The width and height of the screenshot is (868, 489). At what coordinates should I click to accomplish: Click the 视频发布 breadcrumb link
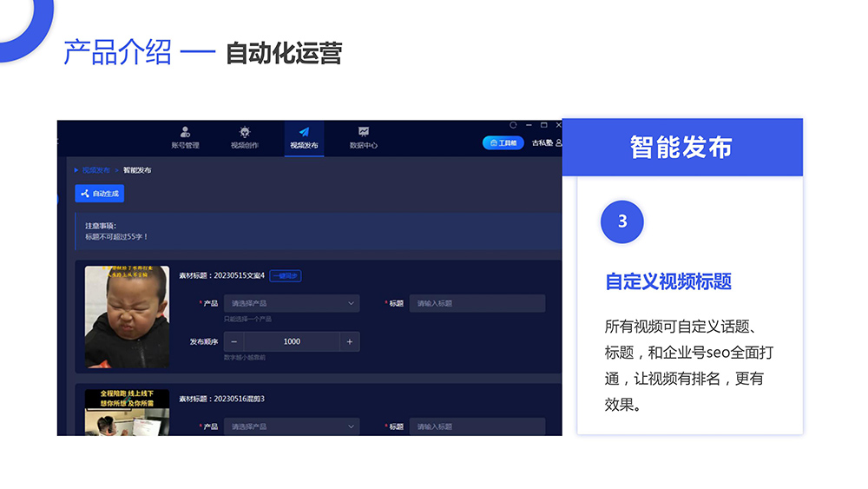tap(95, 170)
